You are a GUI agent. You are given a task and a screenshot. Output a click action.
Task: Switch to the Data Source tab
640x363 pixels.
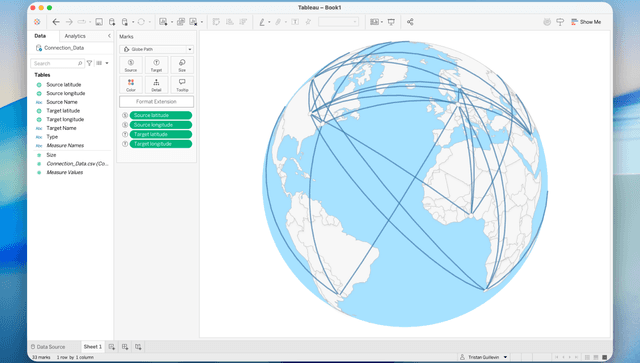48,347
